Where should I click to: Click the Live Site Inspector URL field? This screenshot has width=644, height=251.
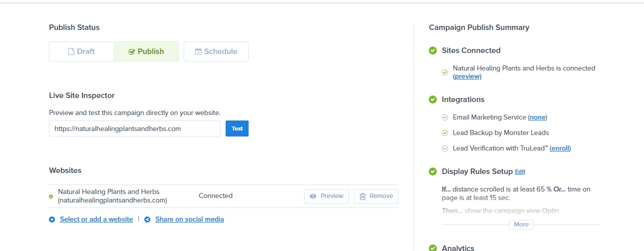[x=135, y=128]
